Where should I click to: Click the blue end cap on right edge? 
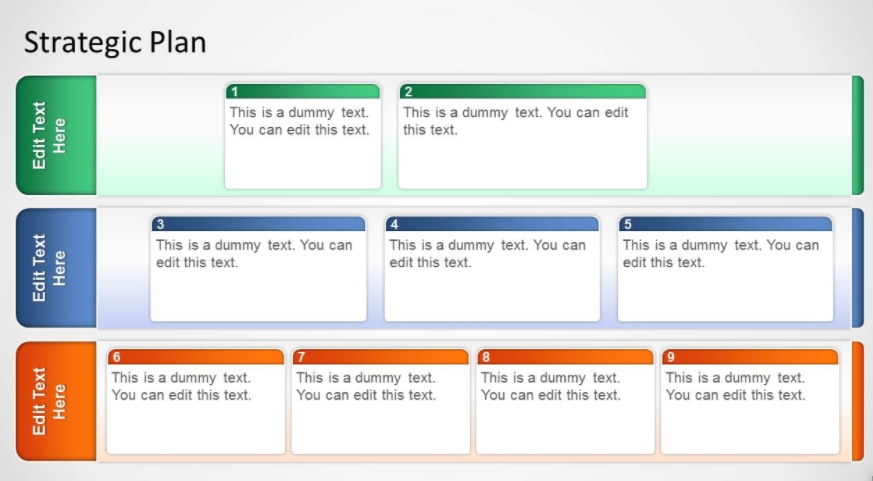pyautogui.click(x=857, y=268)
